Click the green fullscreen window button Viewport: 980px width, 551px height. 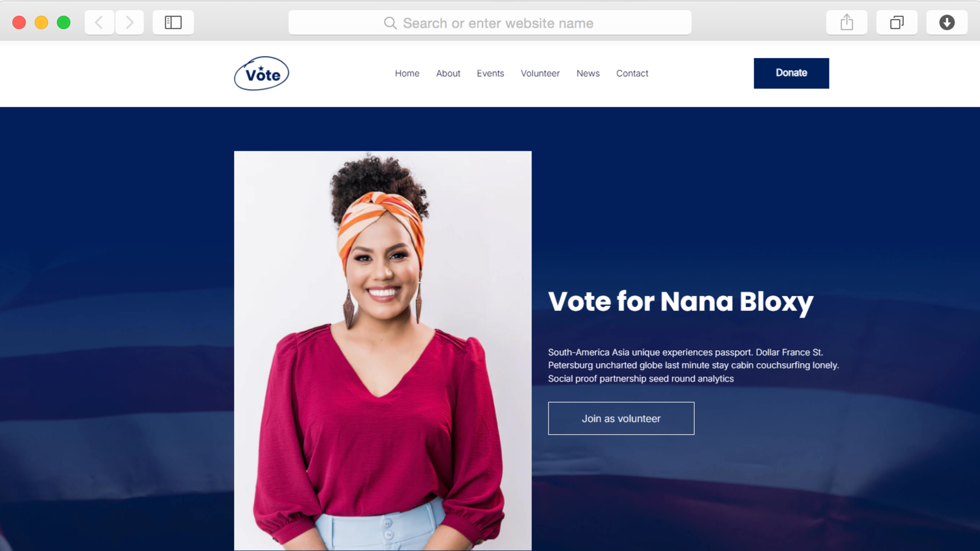pyautogui.click(x=64, y=22)
